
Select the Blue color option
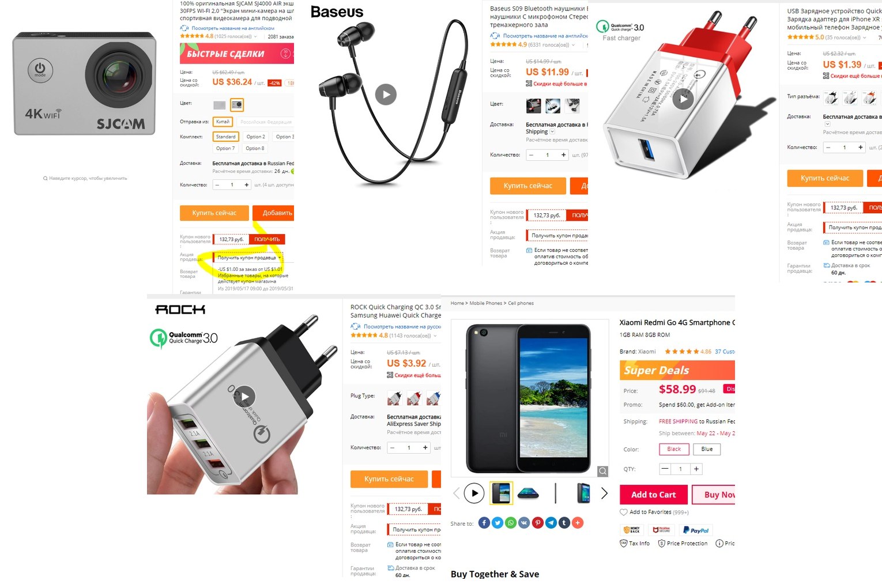[x=707, y=449]
